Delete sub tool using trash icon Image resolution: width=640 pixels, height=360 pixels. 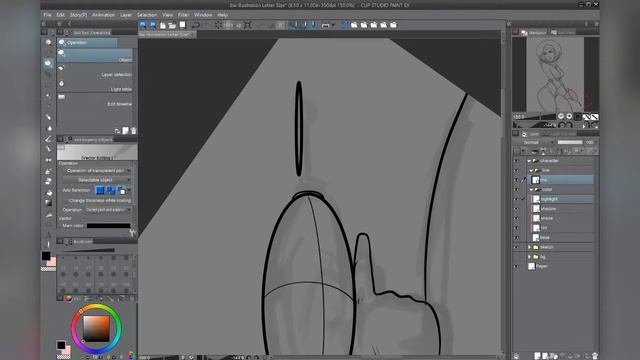tap(133, 131)
